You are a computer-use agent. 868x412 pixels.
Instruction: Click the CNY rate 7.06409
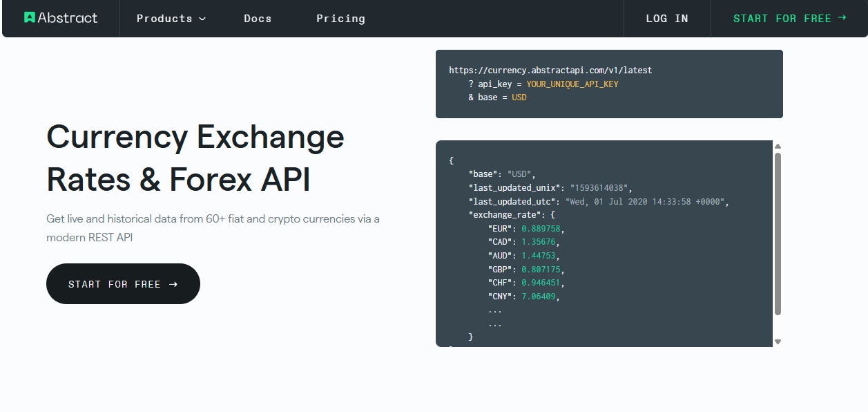540,297
